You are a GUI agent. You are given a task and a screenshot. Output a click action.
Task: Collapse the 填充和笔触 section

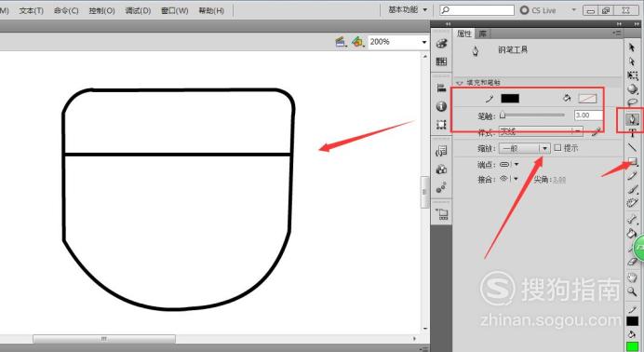click(x=460, y=83)
